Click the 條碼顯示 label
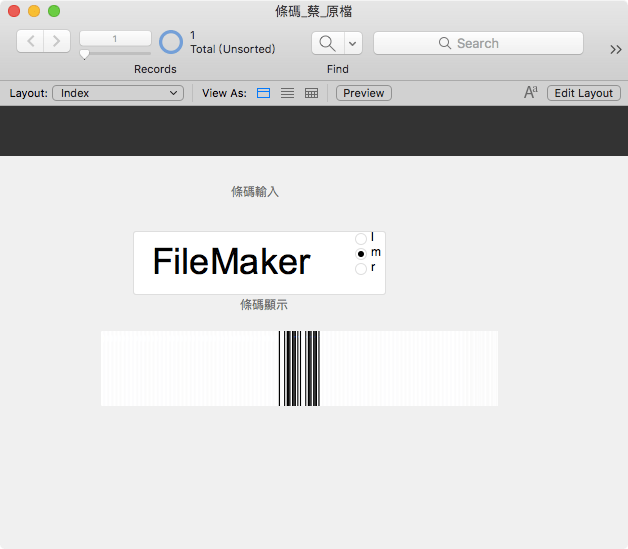The width and height of the screenshot is (628, 549). (264, 305)
